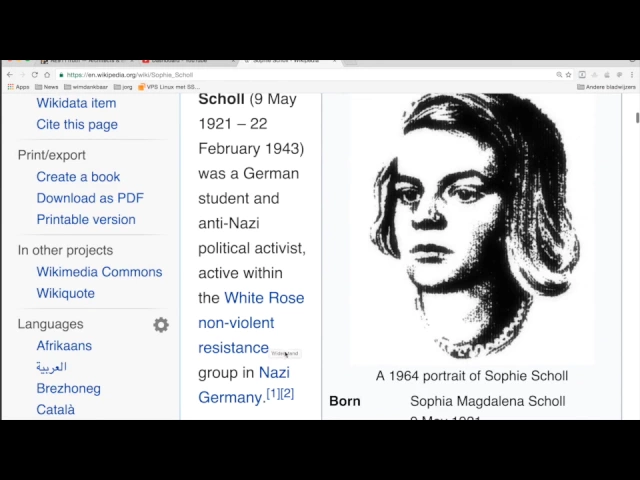Open the Wikimedia Commons link
This screenshot has width=640, height=480.
pyautogui.click(x=99, y=272)
